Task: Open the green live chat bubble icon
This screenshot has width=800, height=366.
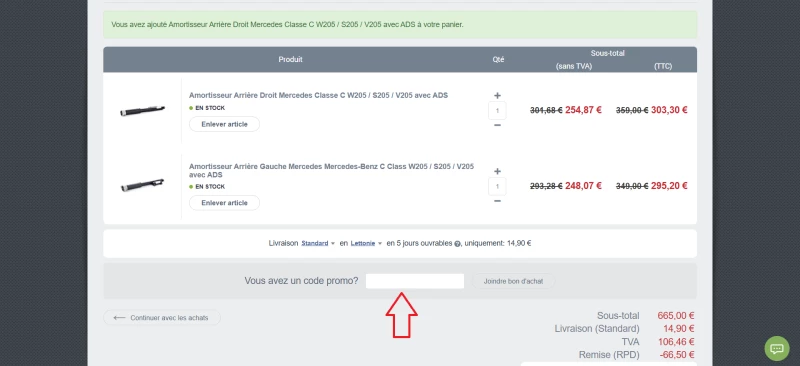Action: [x=777, y=349]
